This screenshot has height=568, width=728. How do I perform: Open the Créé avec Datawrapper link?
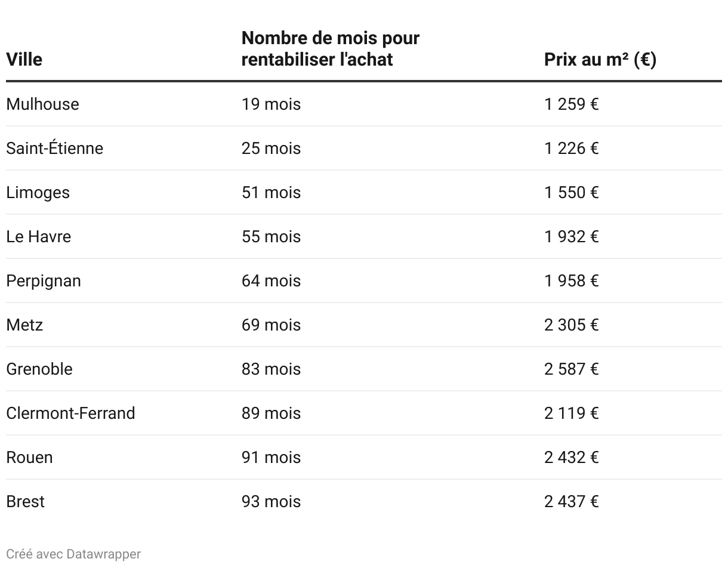pyautogui.click(x=73, y=554)
